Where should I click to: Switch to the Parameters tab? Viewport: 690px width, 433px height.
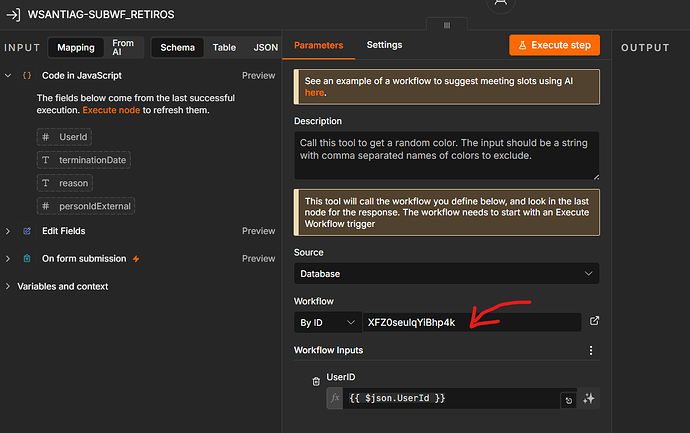318,45
